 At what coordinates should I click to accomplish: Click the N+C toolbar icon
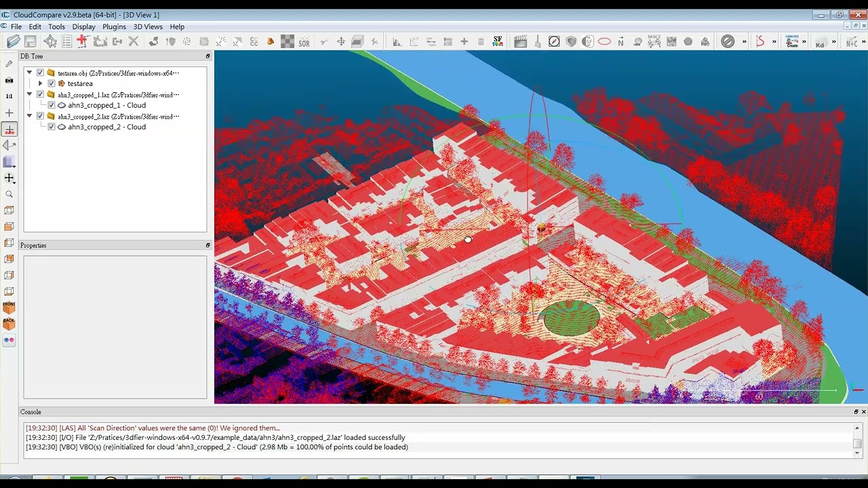852,42
